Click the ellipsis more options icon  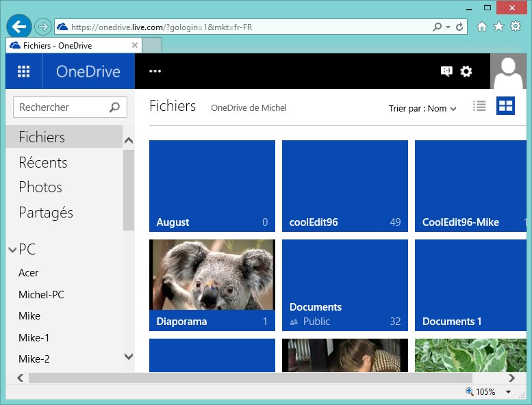click(x=155, y=71)
